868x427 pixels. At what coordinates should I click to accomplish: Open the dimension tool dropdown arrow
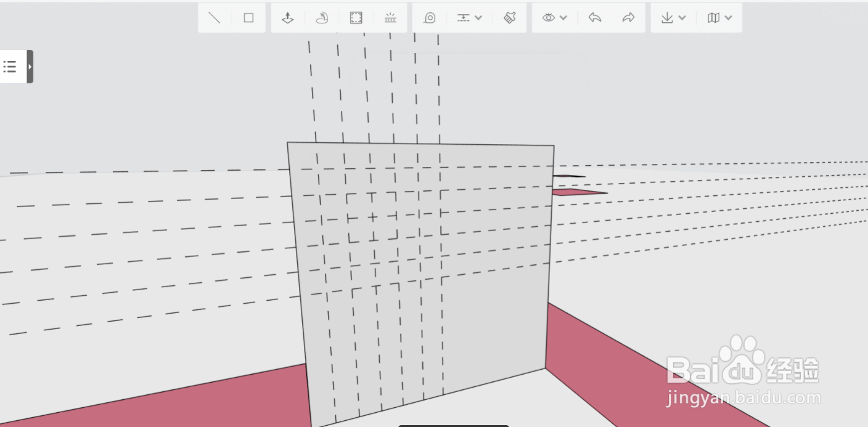click(478, 18)
